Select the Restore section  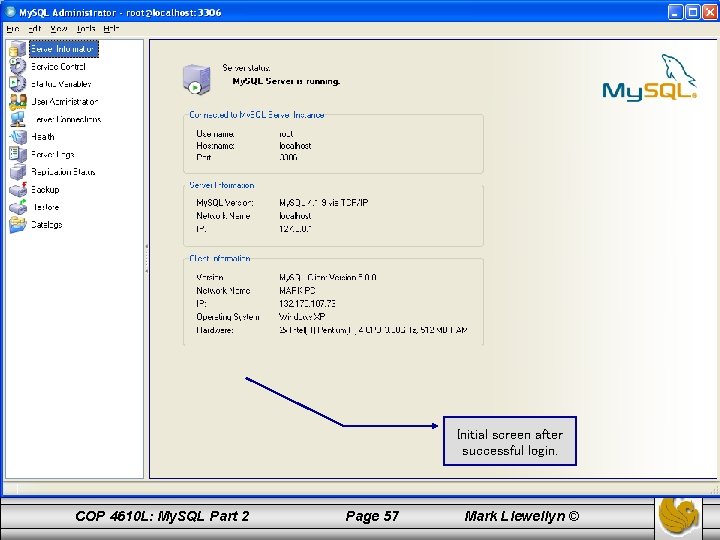click(45, 207)
